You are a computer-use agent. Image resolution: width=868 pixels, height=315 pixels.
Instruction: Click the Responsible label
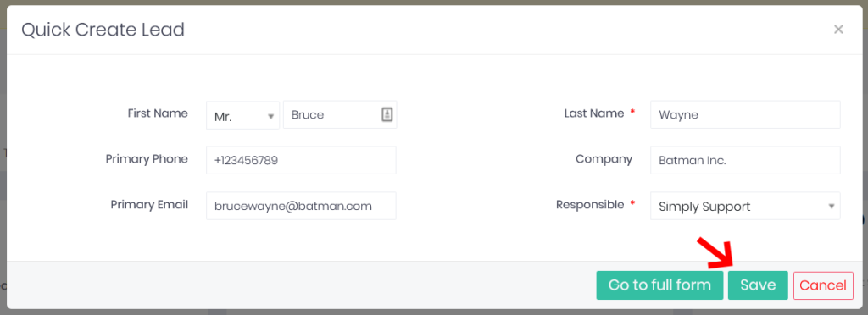(590, 204)
